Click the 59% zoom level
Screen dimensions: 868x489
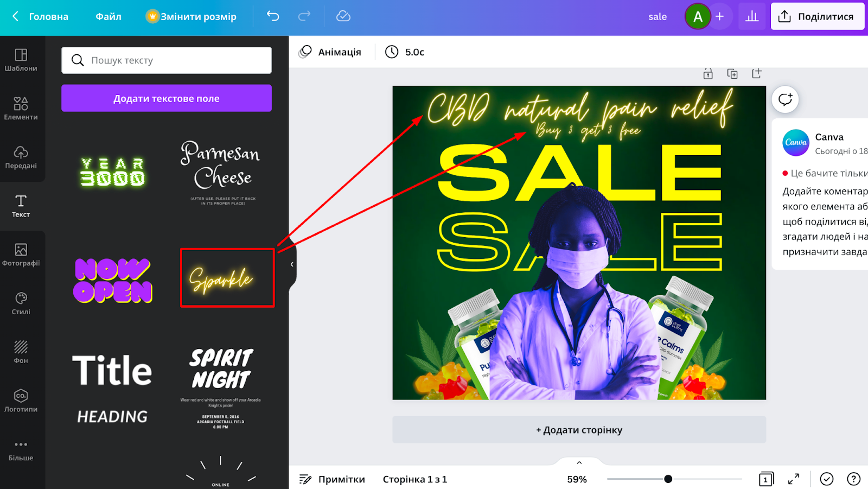coord(577,479)
